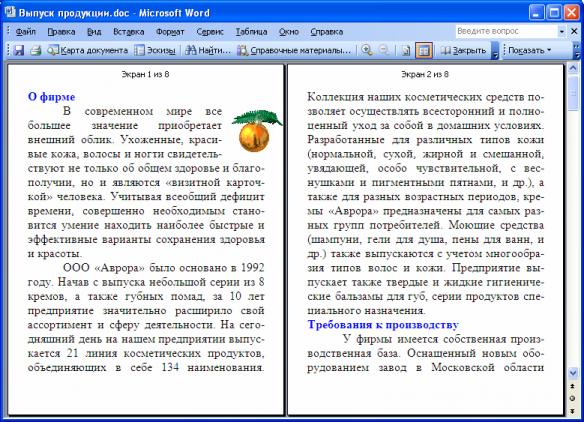Click the actual page view icon
The height and width of the screenshot is (422, 584).
pyautogui.click(x=406, y=50)
